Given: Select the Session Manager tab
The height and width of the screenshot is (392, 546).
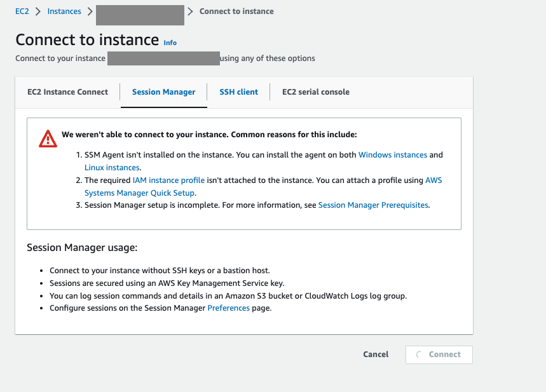Looking at the screenshot, I should click(x=163, y=92).
